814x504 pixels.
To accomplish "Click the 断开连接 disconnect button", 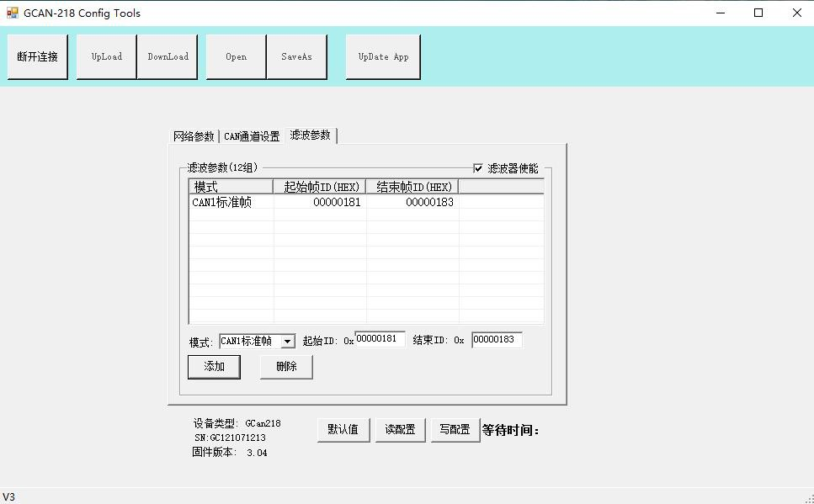I will coord(38,56).
